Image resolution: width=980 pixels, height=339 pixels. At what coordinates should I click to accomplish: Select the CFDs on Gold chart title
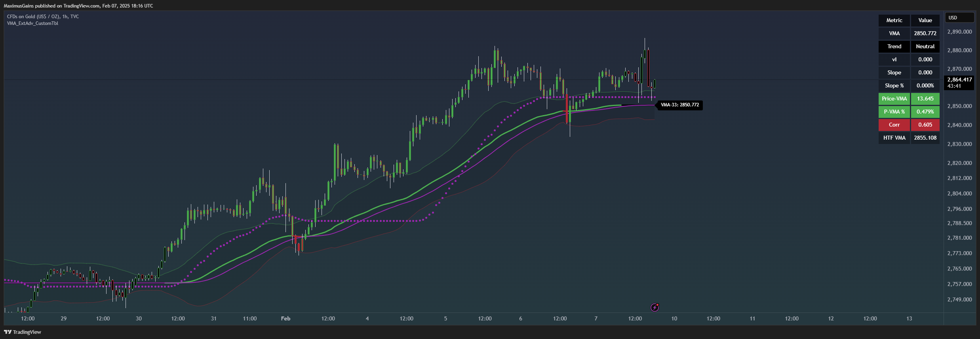pos(43,17)
